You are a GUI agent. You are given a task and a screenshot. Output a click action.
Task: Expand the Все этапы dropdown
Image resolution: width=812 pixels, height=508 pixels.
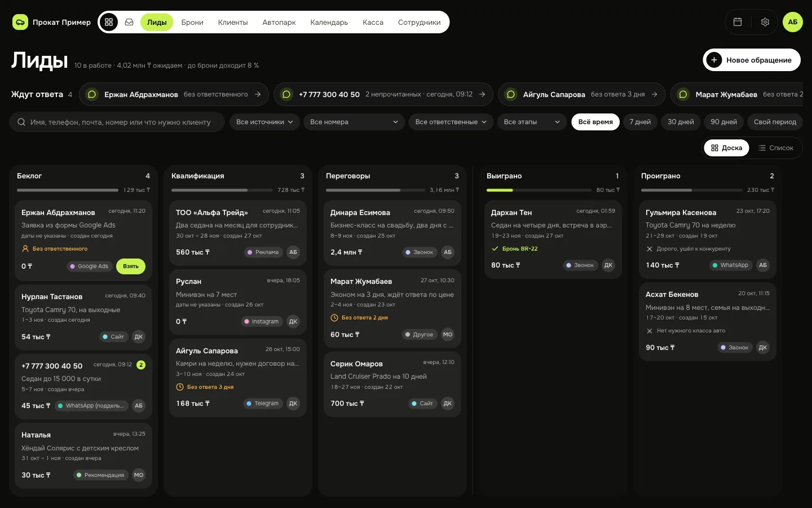click(x=532, y=122)
